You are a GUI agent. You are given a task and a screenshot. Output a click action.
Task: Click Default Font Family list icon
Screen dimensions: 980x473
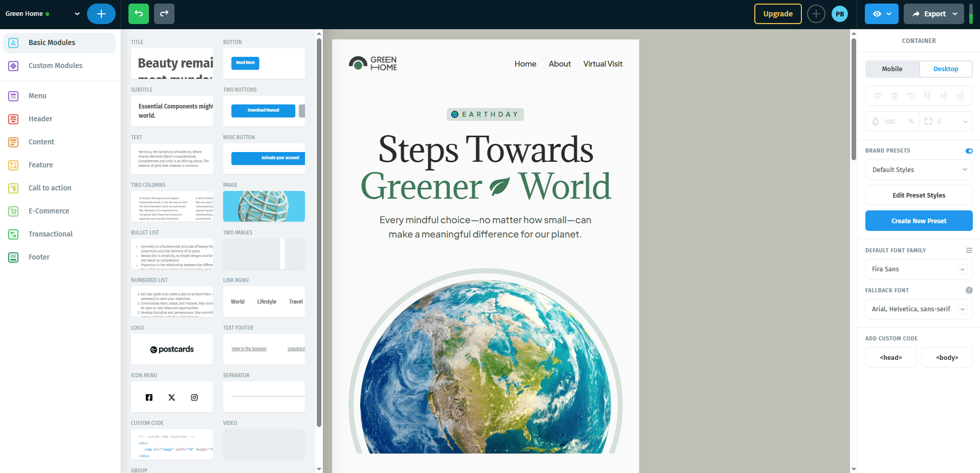click(969, 250)
